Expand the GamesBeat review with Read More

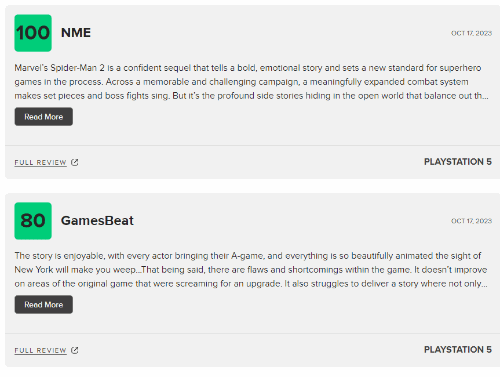click(x=44, y=304)
